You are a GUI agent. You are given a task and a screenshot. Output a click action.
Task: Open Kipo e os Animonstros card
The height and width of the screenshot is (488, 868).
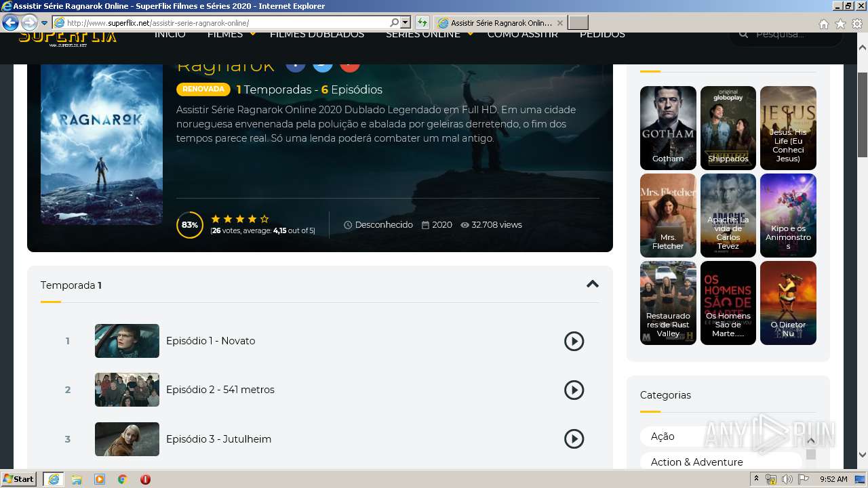[x=788, y=216]
